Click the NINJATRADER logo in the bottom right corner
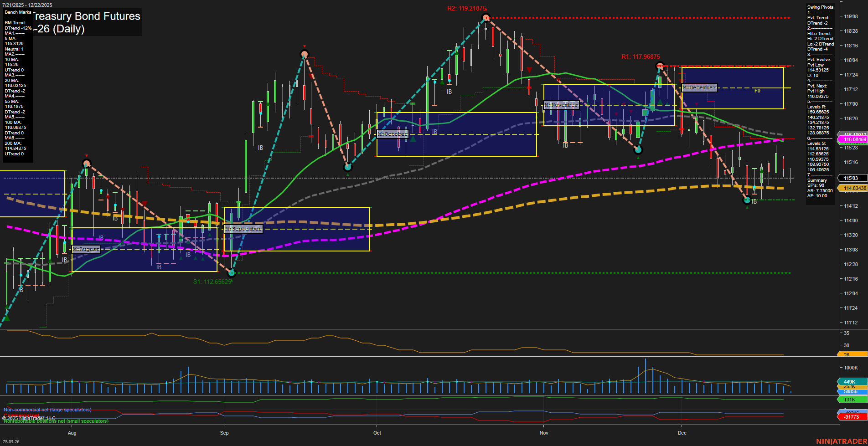The image size is (868, 446). pyautogui.click(x=841, y=441)
